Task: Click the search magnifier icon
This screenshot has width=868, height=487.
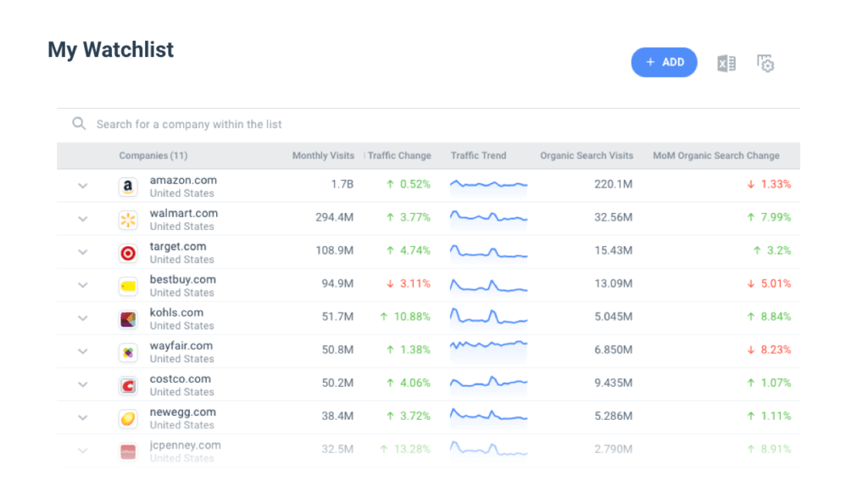Action: [79, 124]
